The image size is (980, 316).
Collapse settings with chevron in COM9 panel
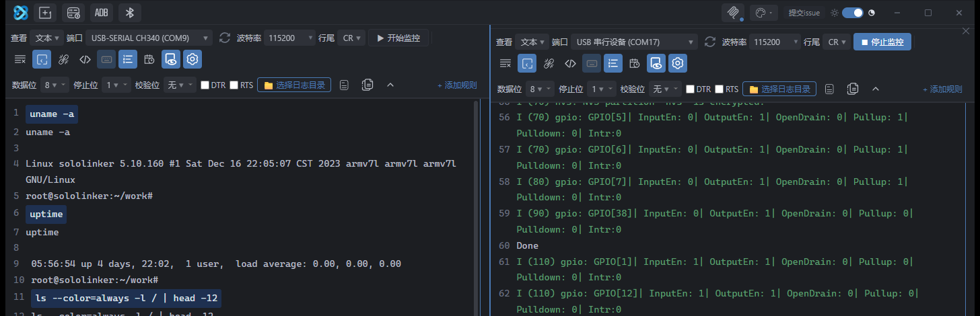(x=390, y=85)
